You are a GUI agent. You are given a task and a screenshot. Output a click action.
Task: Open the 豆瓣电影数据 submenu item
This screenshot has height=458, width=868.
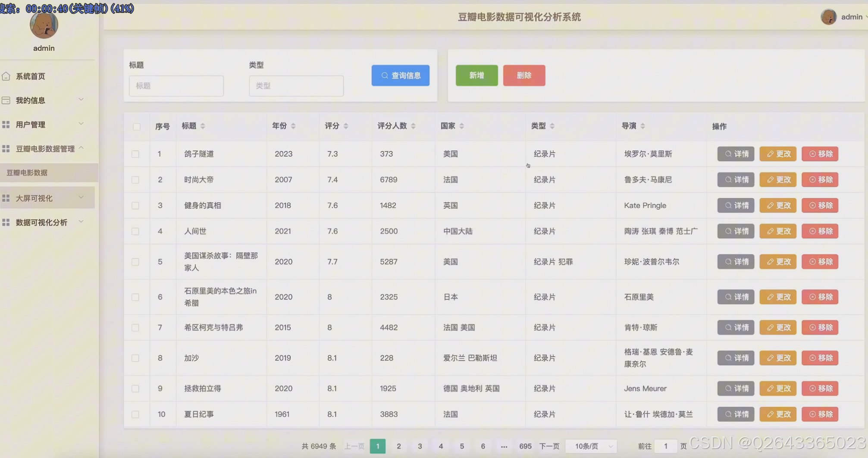point(48,173)
